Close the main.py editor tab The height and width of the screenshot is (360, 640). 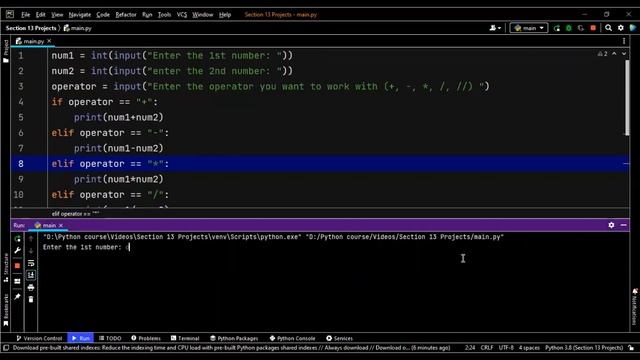point(49,41)
